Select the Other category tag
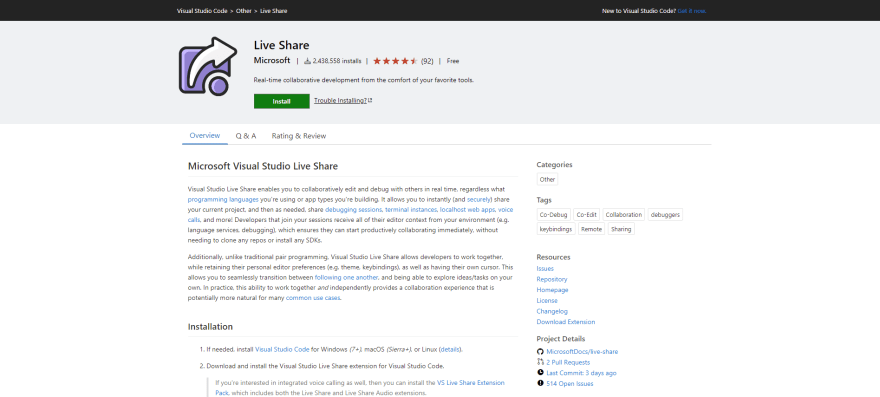Image resolution: width=880 pixels, height=397 pixels. click(x=547, y=180)
